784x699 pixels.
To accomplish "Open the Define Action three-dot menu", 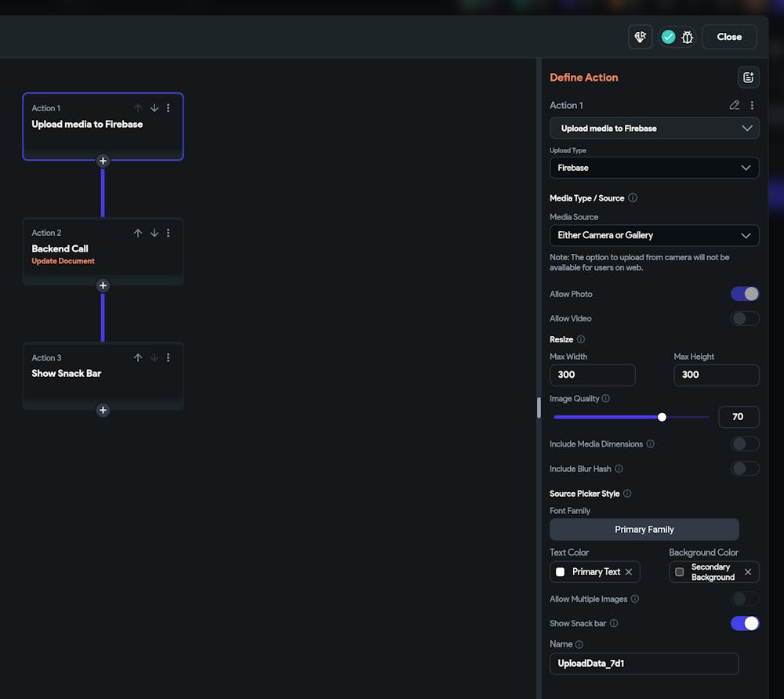I will pos(752,105).
